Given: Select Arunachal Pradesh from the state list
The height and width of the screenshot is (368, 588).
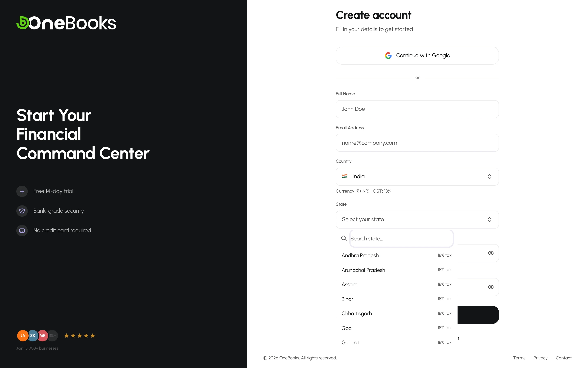Looking at the screenshot, I should (x=396, y=270).
